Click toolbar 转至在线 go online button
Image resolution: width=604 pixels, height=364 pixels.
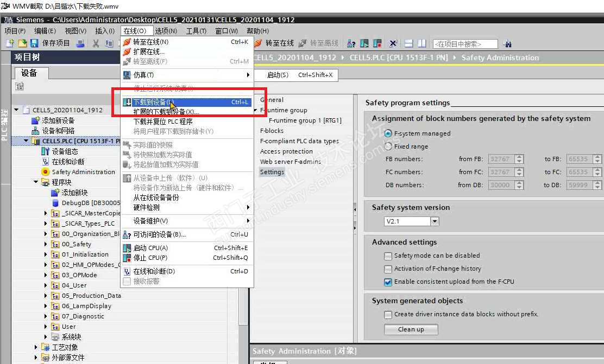click(274, 43)
